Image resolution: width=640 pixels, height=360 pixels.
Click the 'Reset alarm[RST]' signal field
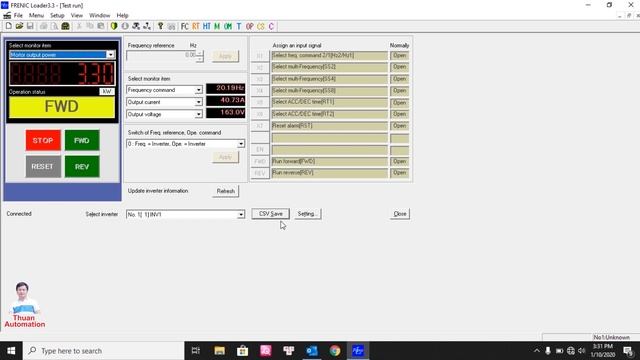pyautogui.click(x=329, y=126)
